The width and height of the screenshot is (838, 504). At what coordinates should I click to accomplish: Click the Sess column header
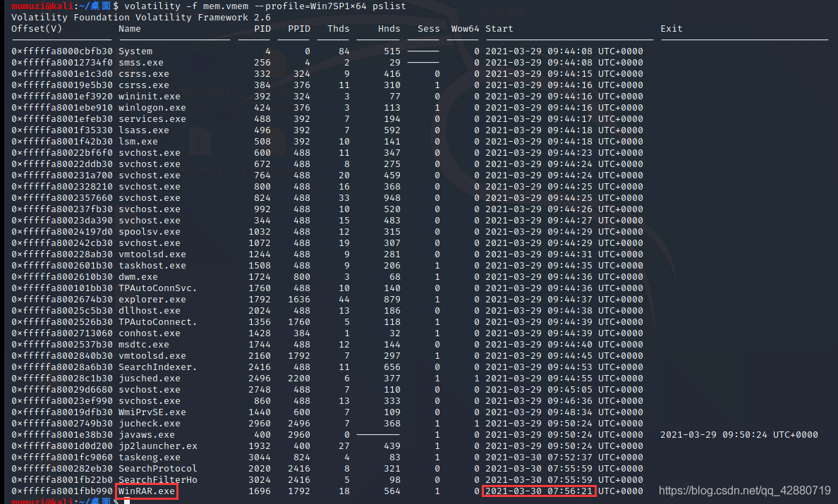pos(429,28)
